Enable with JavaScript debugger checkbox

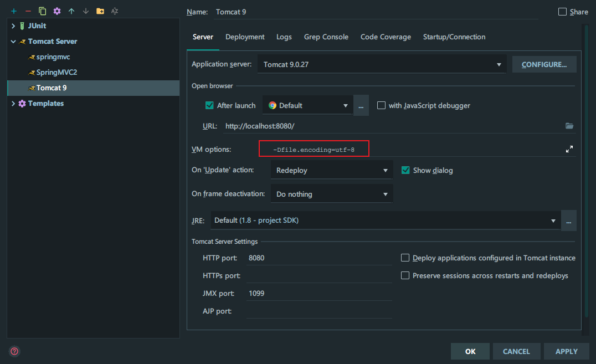381,105
